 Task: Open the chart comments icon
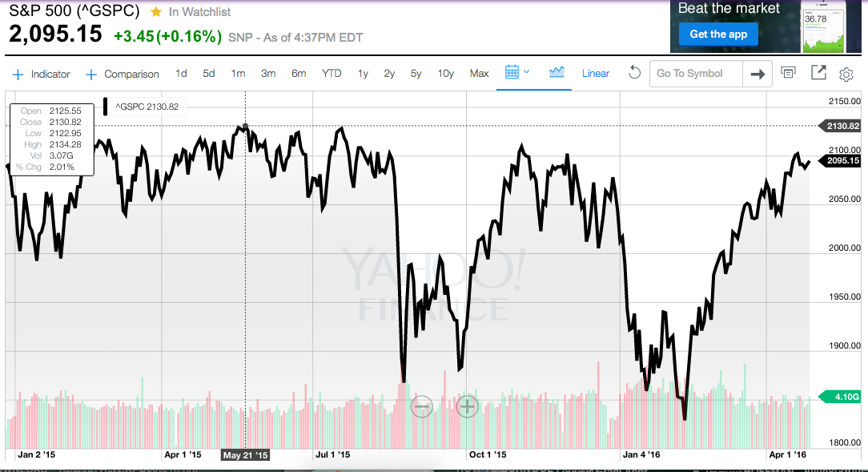[789, 73]
